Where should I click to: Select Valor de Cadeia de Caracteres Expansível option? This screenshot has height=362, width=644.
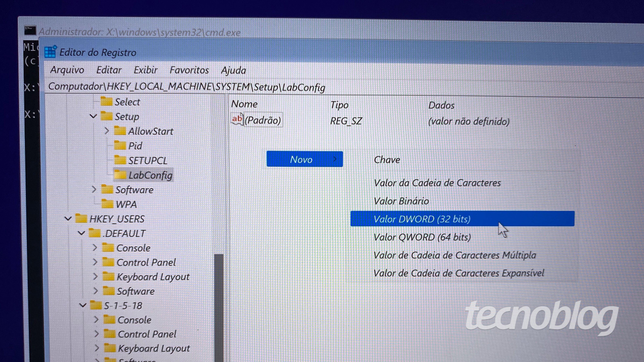coord(459,273)
